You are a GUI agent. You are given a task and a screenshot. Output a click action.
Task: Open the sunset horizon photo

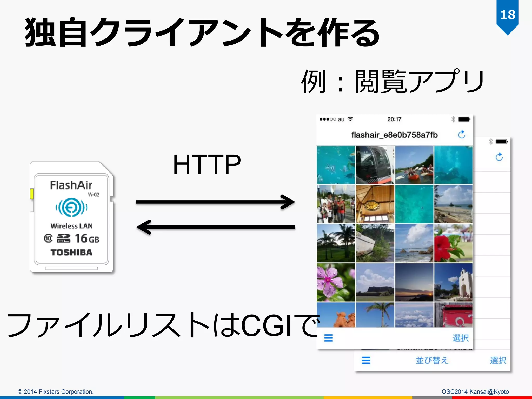[414, 282]
